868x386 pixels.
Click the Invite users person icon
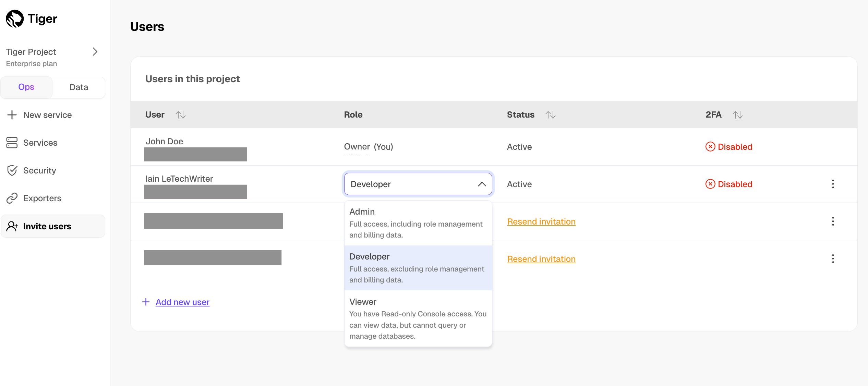[12, 226]
